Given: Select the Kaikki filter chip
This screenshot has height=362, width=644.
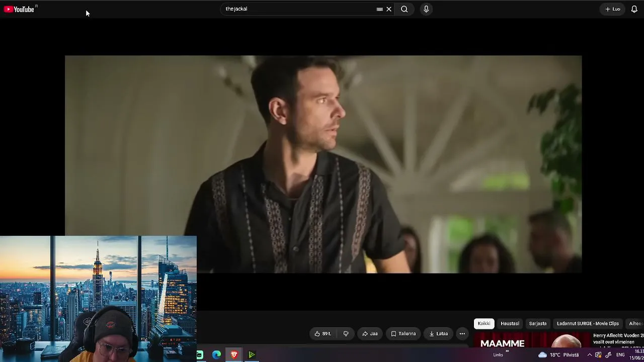Looking at the screenshot, I should point(484,323).
